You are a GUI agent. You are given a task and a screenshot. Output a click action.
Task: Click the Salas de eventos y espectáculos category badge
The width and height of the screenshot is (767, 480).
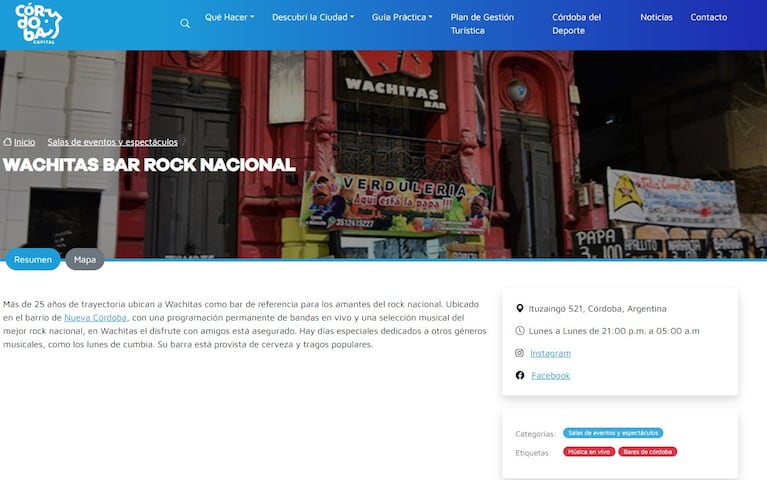(613, 433)
